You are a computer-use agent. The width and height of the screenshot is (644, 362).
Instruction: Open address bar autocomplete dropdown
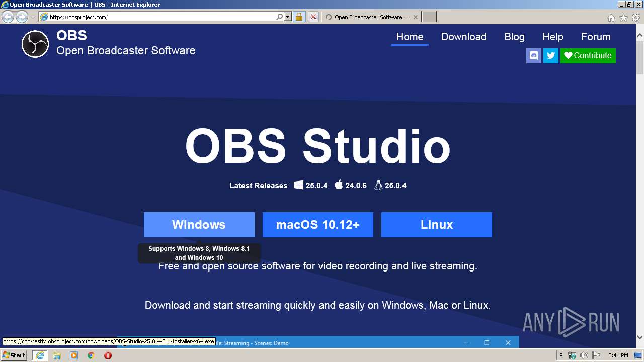click(x=288, y=17)
